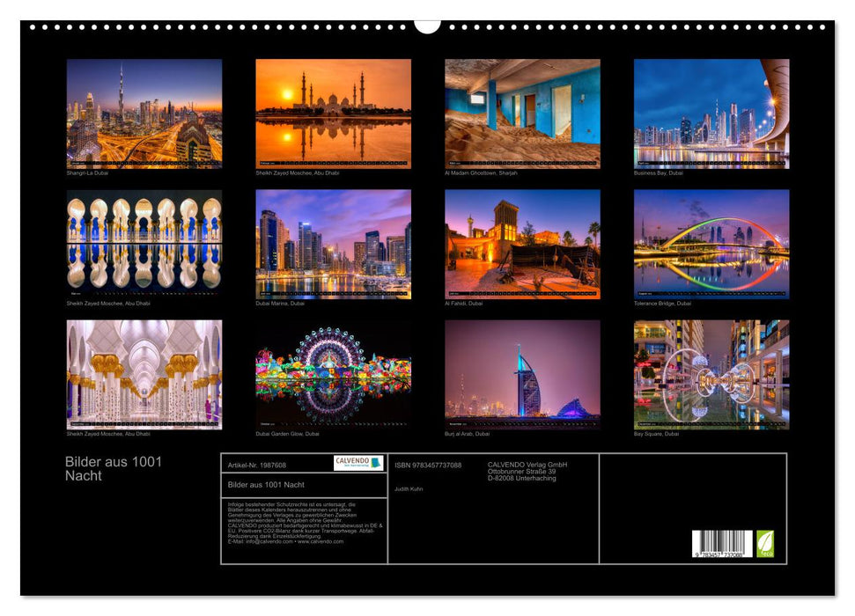Select the sunset Sheikh Zayed Moschee photo
The width and height of the screenshot is (855, 616).
pos(333,113)
